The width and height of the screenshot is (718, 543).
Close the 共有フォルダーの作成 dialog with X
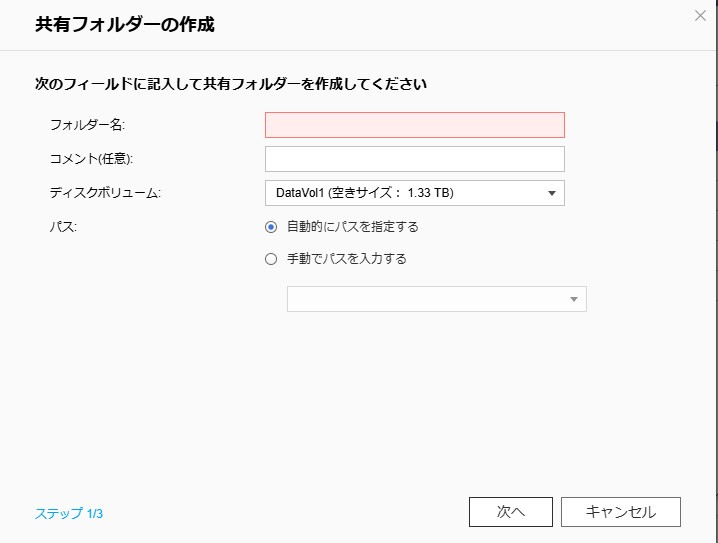[700, 16]
